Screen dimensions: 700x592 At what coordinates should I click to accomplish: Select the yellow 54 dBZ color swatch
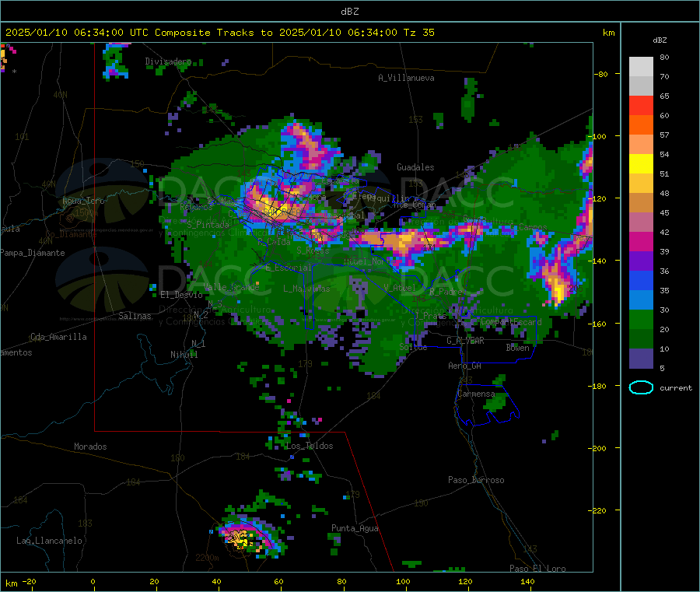tap(641, 164)
